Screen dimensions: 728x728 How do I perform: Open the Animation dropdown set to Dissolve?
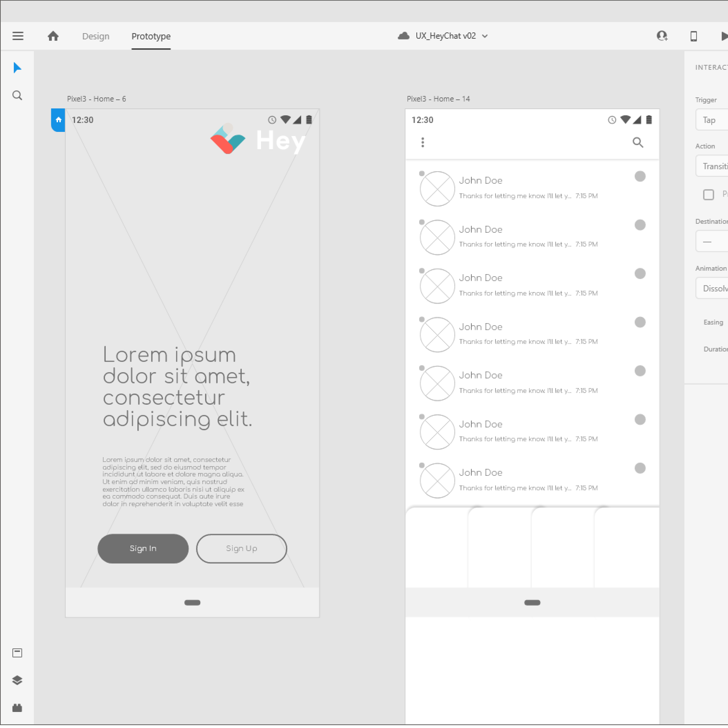[712, 288]
